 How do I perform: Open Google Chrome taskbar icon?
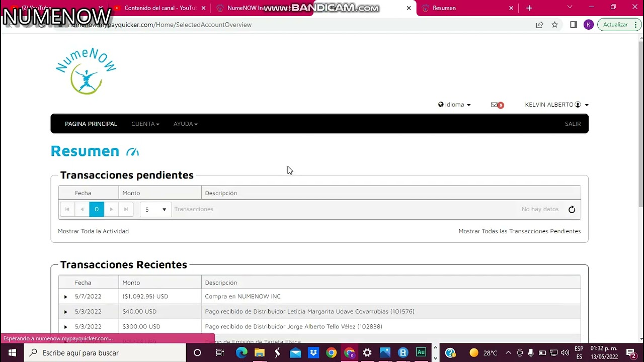[331, 353]
